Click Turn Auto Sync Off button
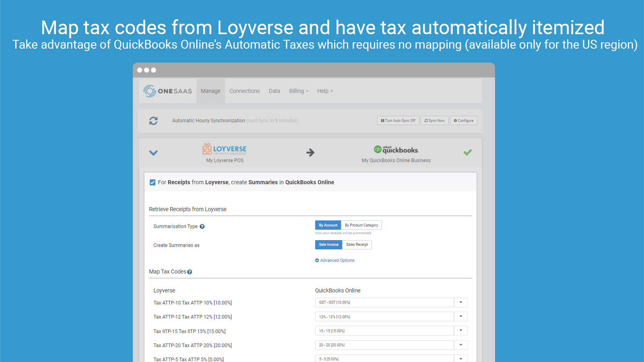The image size is (644, 362). pos(398,121)
